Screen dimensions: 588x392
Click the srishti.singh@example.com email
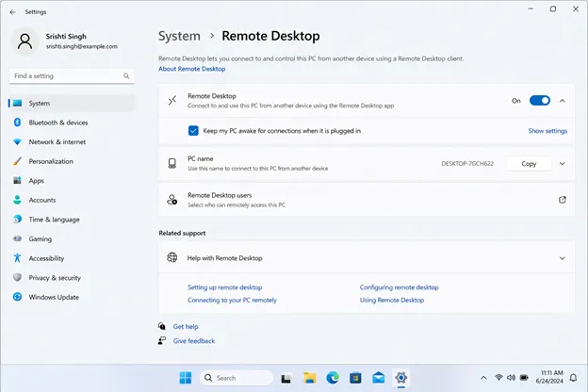click(82, 46)
